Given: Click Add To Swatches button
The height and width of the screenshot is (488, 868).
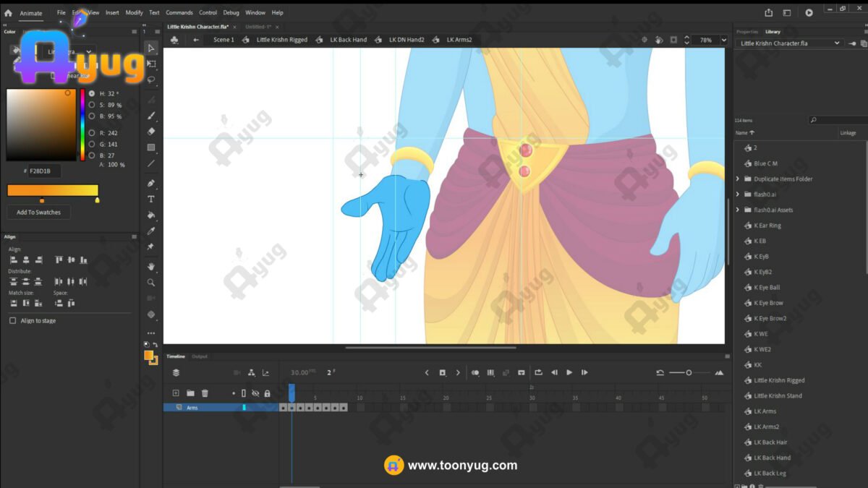Looking at the screenshot, I should (x=39, y=213).
